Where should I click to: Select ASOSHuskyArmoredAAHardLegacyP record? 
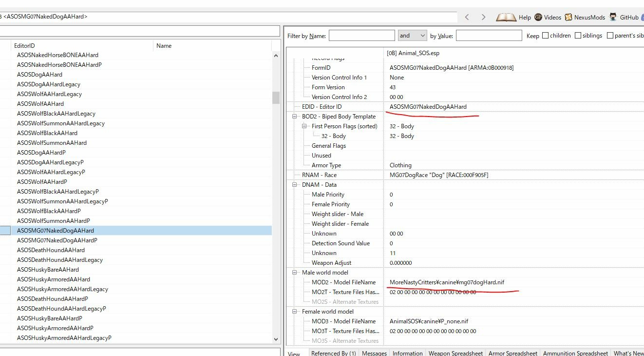[64, 338]
